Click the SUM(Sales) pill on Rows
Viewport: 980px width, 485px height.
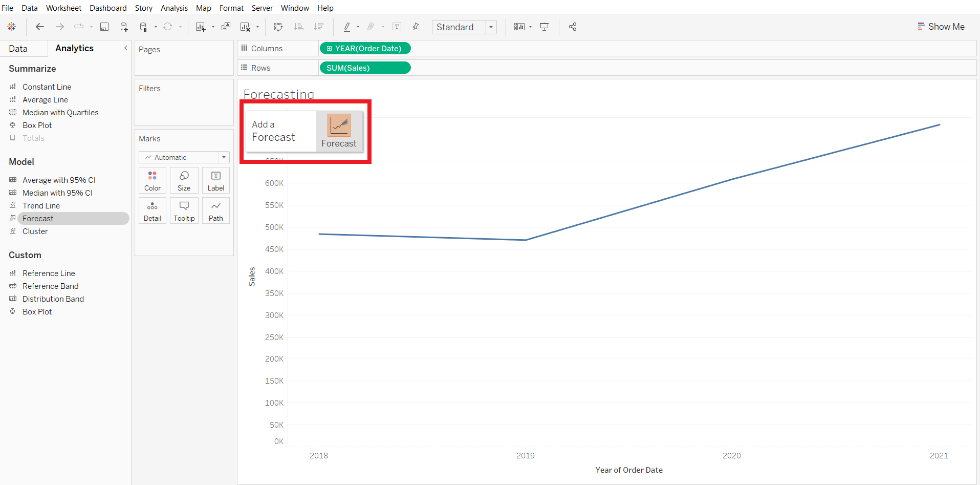coord(365,68)
